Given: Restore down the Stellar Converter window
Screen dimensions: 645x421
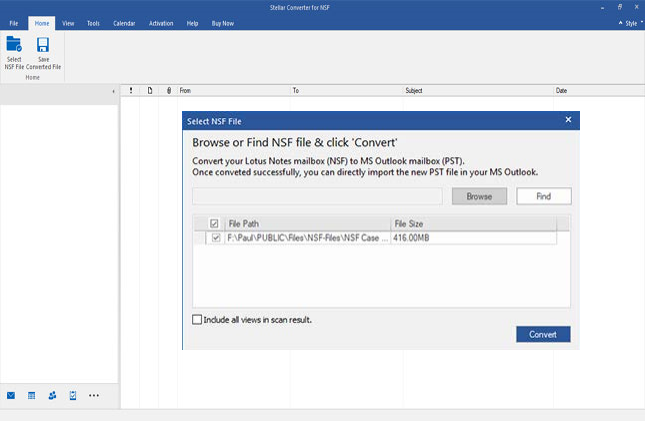Looking at the screenshot, I should [x=619, y=7].
